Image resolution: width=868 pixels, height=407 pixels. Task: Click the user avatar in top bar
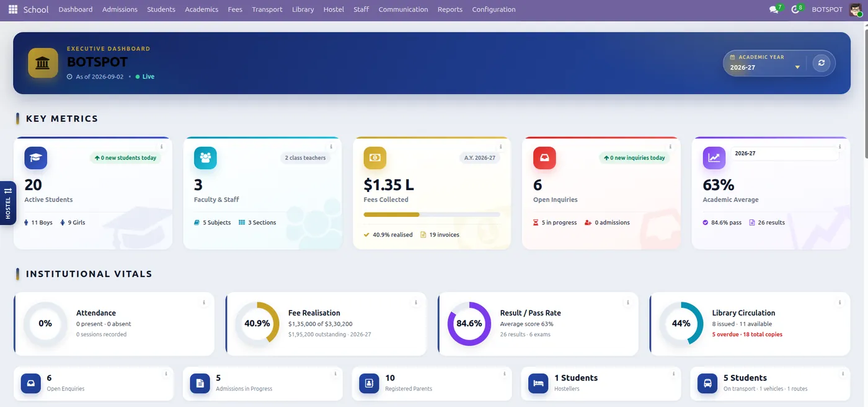854,9
